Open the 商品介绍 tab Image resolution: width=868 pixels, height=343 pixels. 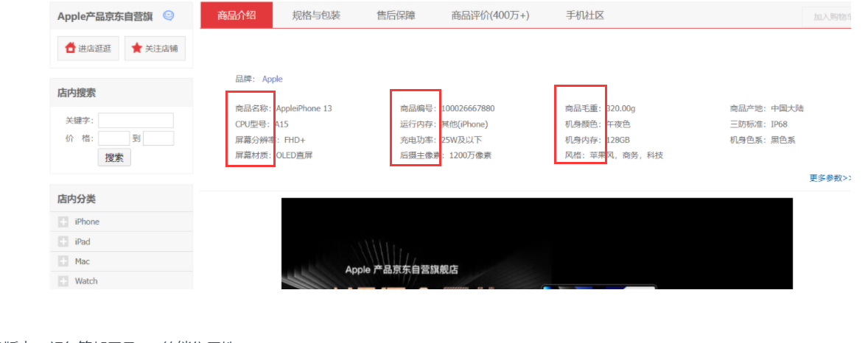(237, 15)
